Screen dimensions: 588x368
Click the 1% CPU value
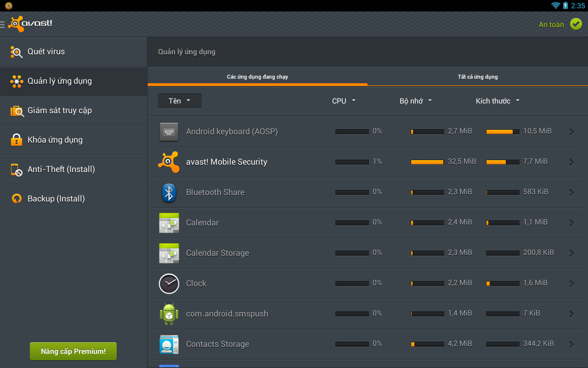377,161
